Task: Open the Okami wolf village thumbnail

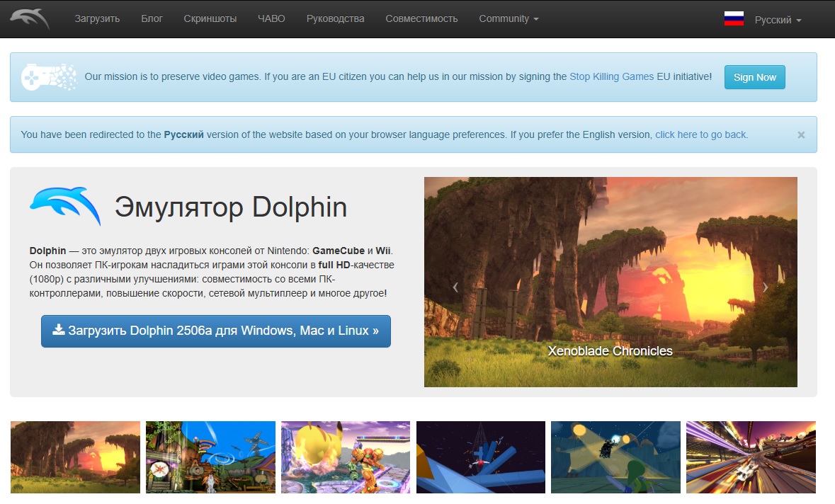Action: (x=210, y=457)
